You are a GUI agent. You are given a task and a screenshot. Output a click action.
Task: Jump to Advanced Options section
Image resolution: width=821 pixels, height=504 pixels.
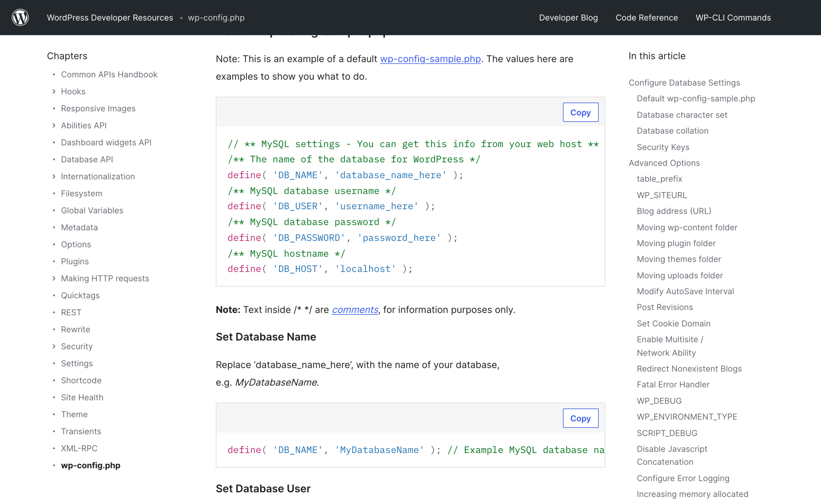pyautogui.click(x=664, y=163)
